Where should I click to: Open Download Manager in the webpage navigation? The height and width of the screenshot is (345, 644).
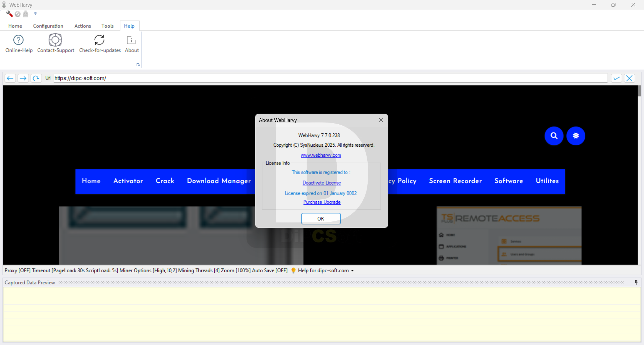click(x=219, y=181)
